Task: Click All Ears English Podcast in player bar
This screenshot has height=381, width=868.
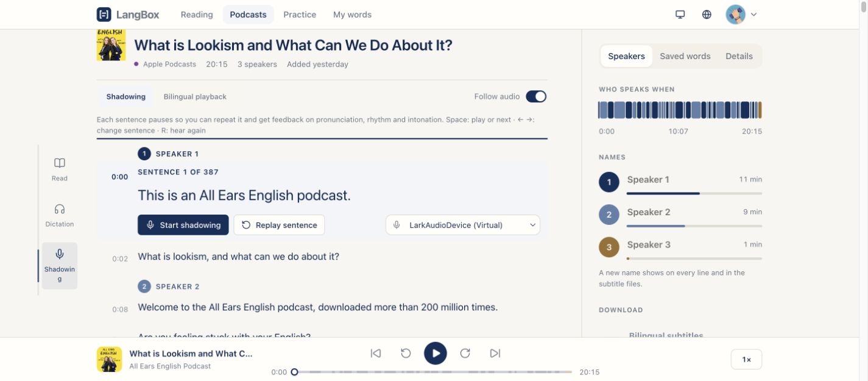Action: tap(170, 366)
